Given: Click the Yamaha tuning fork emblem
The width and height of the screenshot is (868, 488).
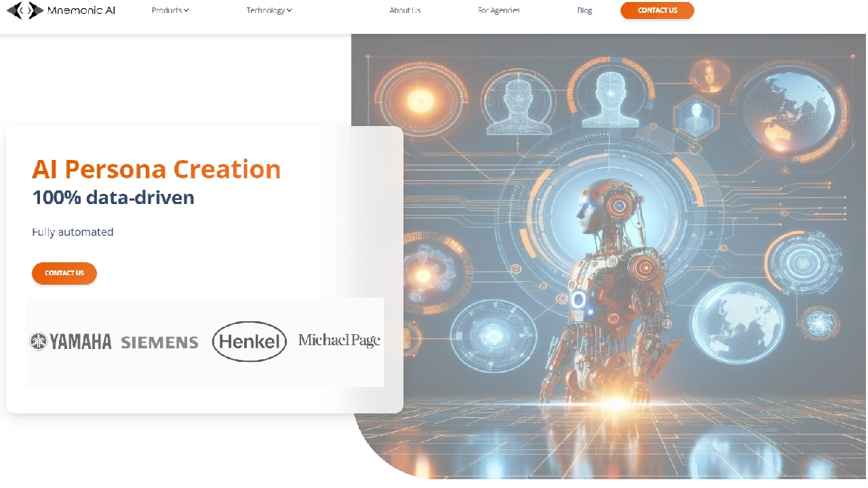Looking at the screenshot, I should (38, 342).
